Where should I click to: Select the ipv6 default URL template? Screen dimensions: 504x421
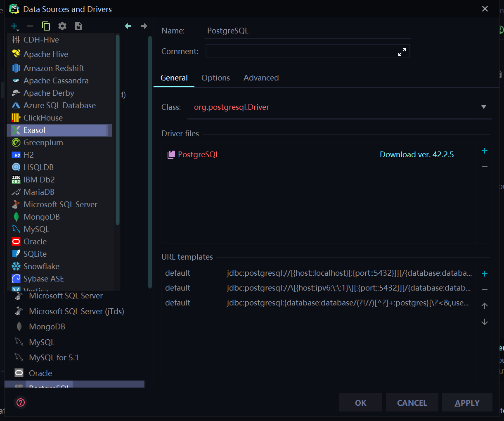(x=319, y=288)
